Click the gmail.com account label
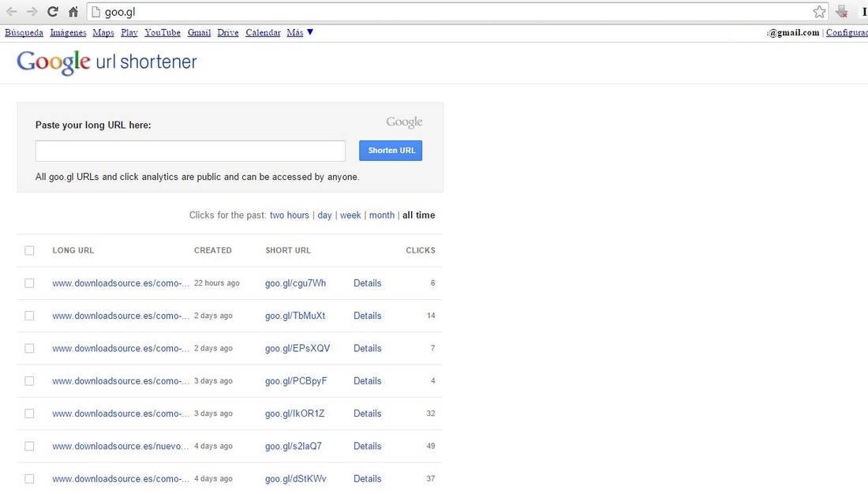868x494 pixels. pyautogui.click(x=793, y=32)
